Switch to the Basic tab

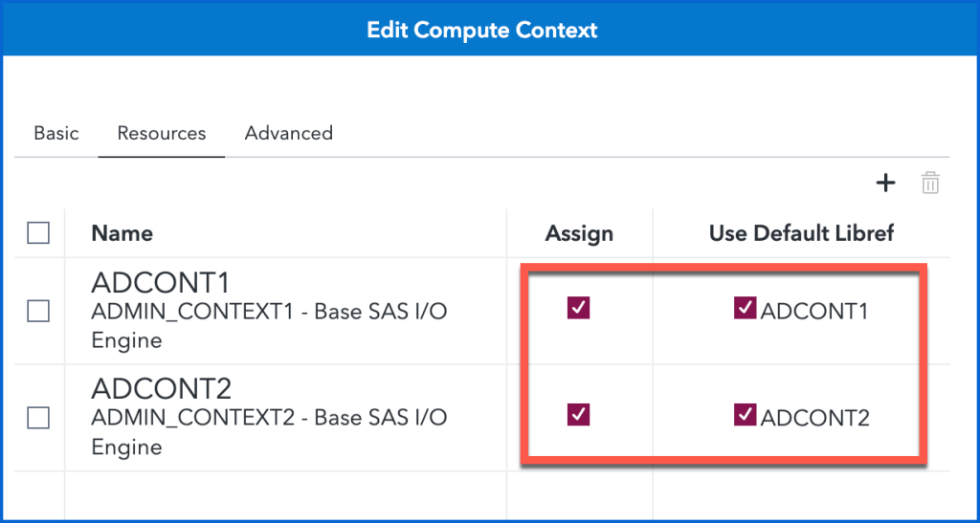click(56, 133)
